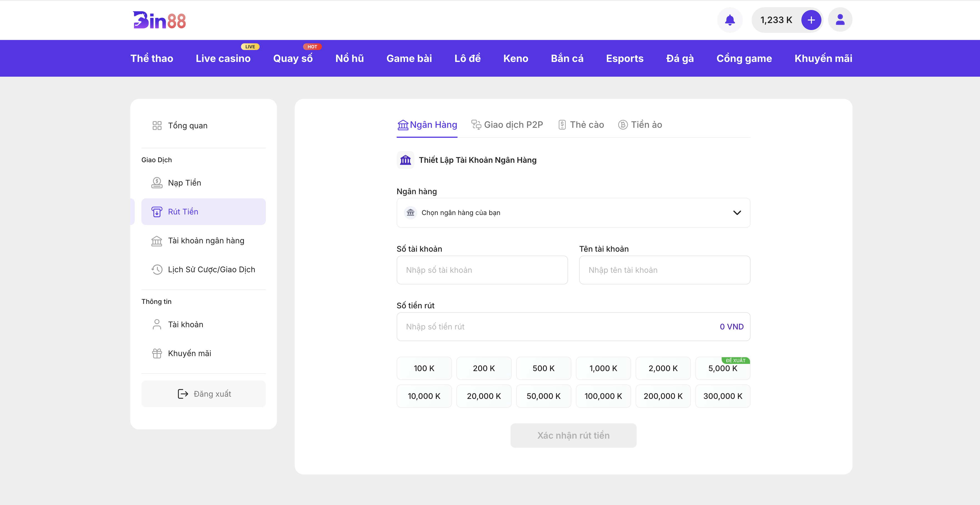Open Tổng quan in sidebar
This screenshot has width=980, height=505.
point(204,126)
